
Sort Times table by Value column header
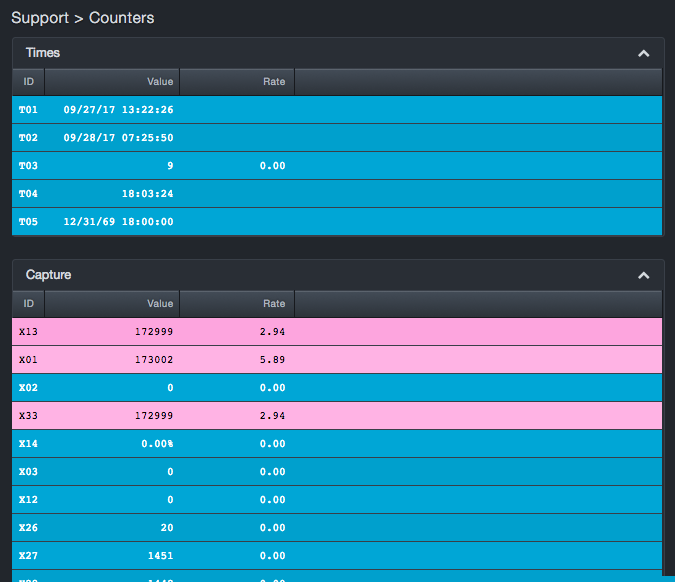tap(112, 82)
